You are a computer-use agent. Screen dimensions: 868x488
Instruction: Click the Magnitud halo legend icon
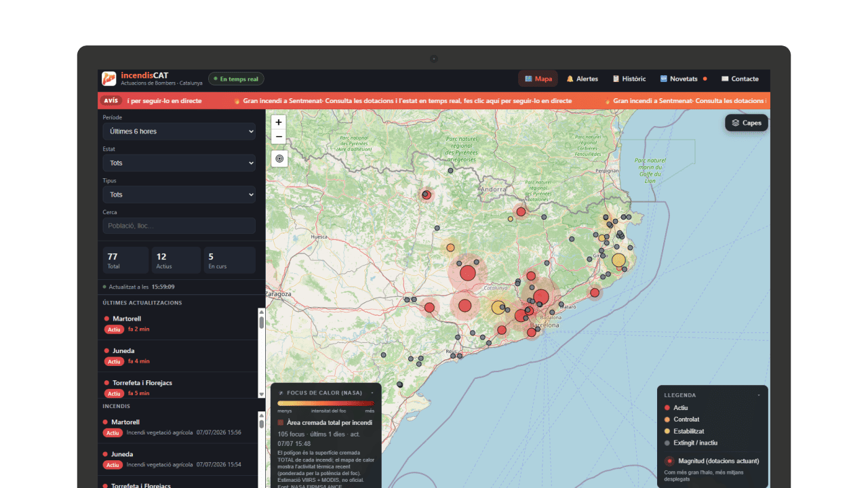[x=669, y=461]
